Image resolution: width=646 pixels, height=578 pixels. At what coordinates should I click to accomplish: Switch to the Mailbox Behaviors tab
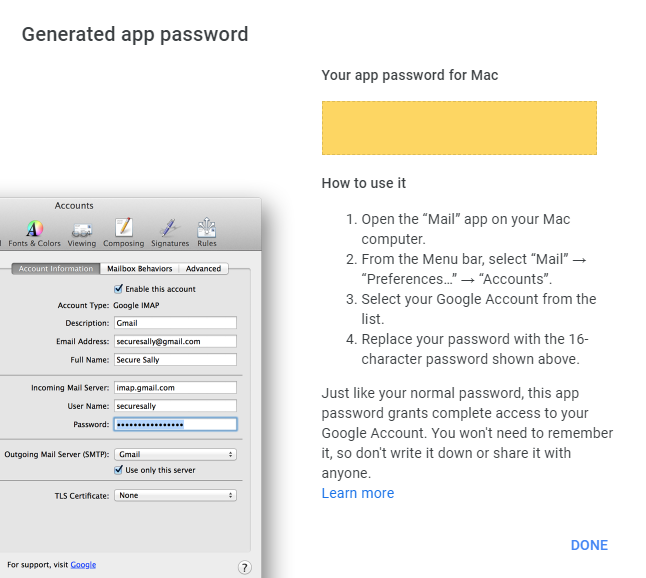click(140, 269)
